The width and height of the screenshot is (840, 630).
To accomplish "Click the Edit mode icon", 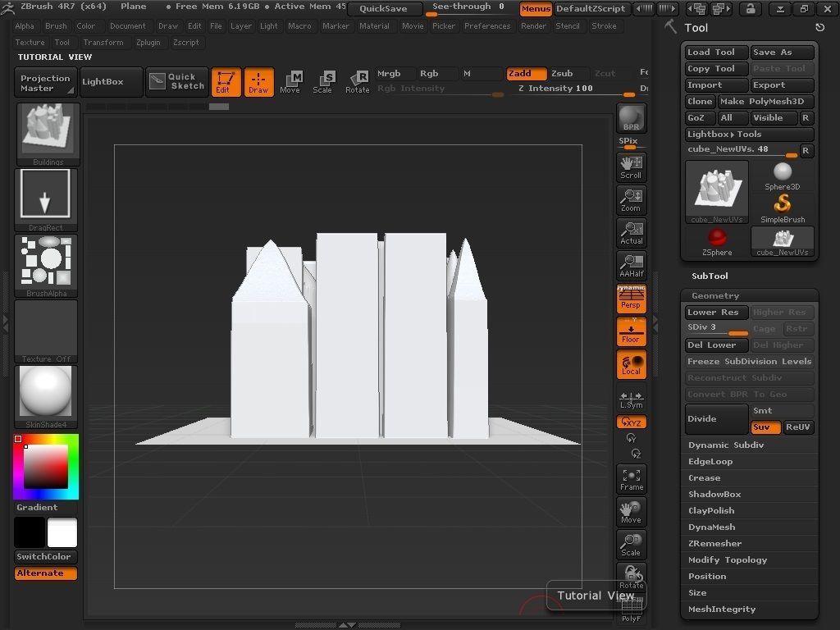I will (226, 82).
